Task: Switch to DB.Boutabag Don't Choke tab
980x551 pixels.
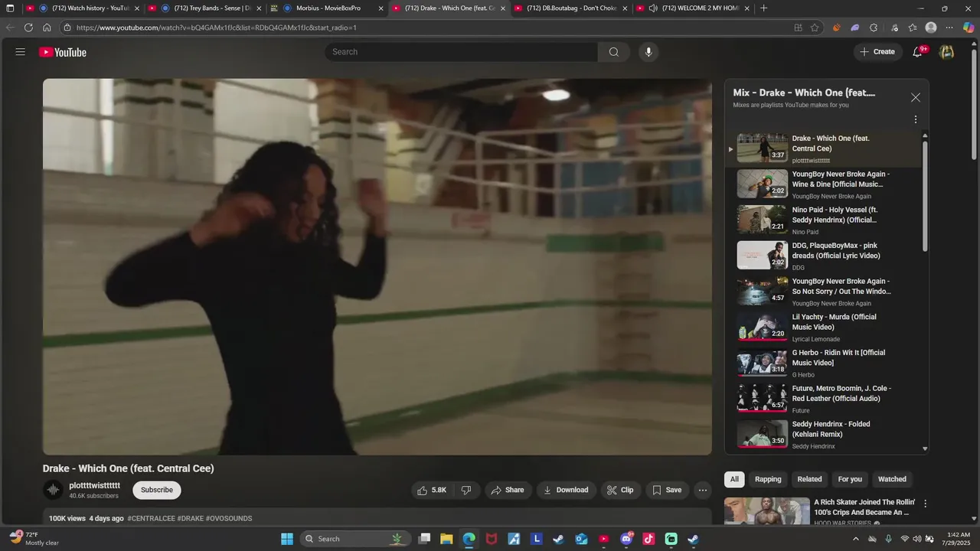Action: 570,8
